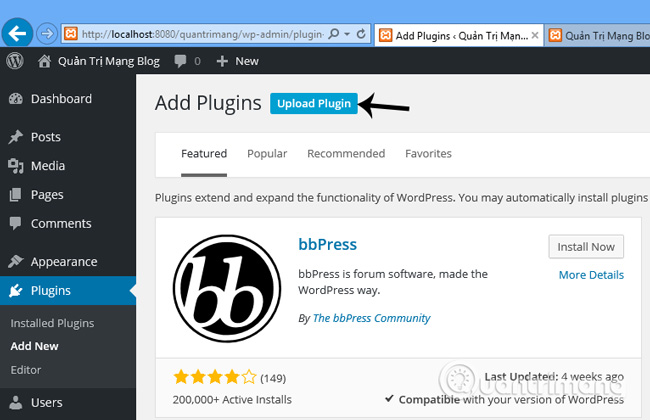Viewport: 650px width, 420px height.
Task: Switch to the Recommended plugins tab
Action: tap(346, 154)
